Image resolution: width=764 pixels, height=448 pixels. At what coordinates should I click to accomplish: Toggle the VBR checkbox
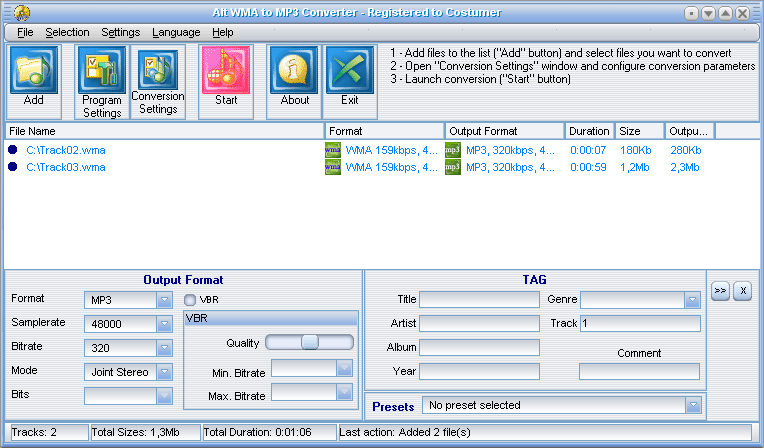tap(190, 300)
